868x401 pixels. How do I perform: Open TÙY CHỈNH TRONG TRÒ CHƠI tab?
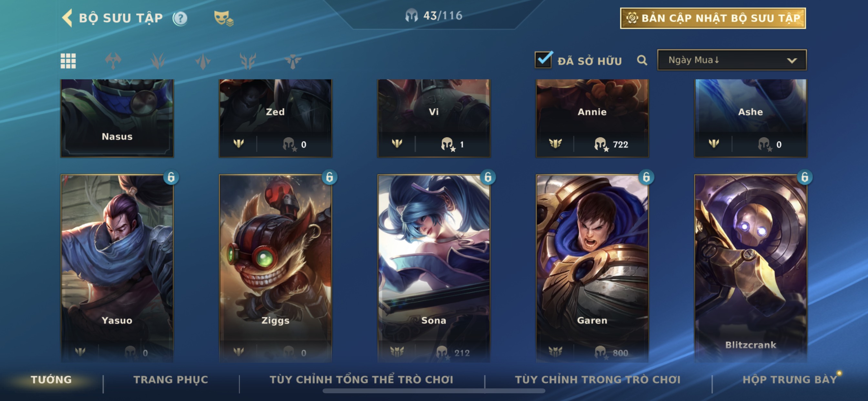click(x=598, y=380)
